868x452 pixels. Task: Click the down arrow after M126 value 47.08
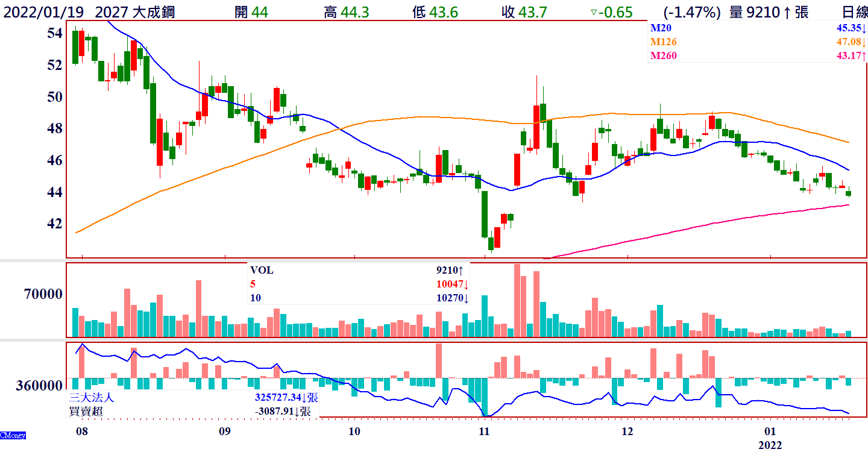[x=864, y=42]
